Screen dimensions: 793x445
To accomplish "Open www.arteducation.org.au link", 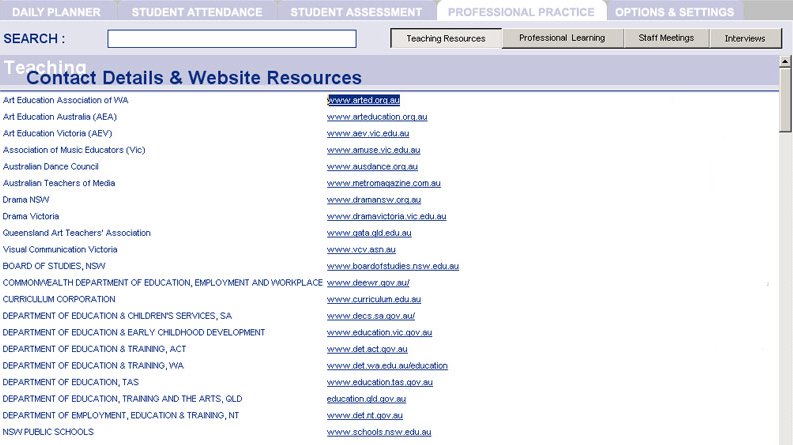I will coord(377,117).
